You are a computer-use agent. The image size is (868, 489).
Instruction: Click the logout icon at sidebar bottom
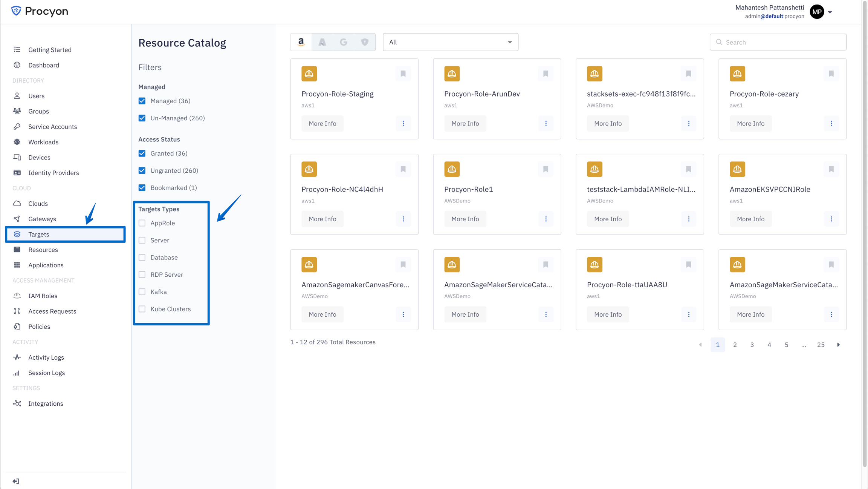[x=16, y=481]
